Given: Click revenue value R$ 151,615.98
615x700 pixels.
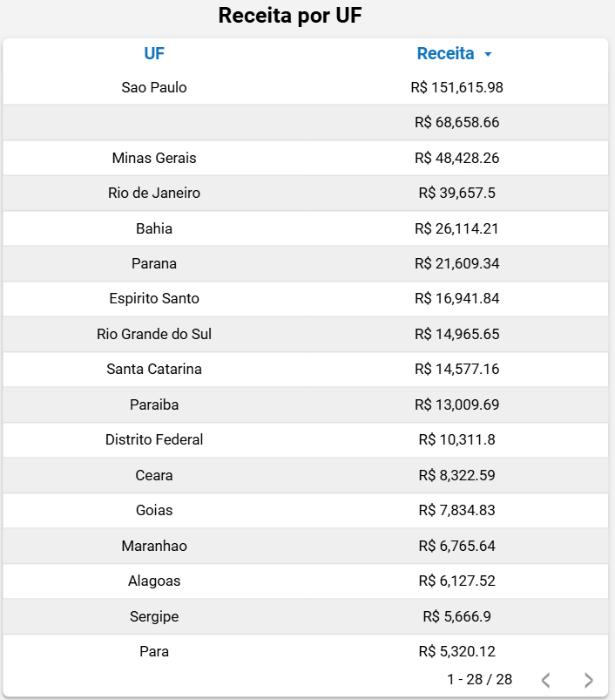Looking at the screenshot, I should 456,87.
